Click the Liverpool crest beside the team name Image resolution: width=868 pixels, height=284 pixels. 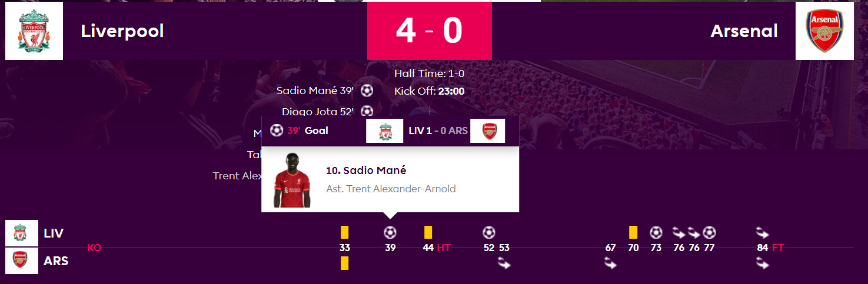coord(34,31)
